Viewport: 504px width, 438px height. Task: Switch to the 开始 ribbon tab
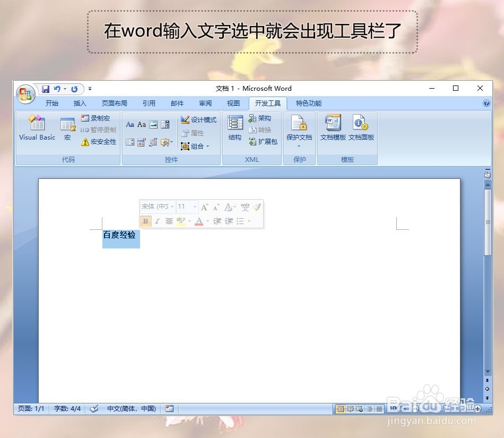(51, 103)
